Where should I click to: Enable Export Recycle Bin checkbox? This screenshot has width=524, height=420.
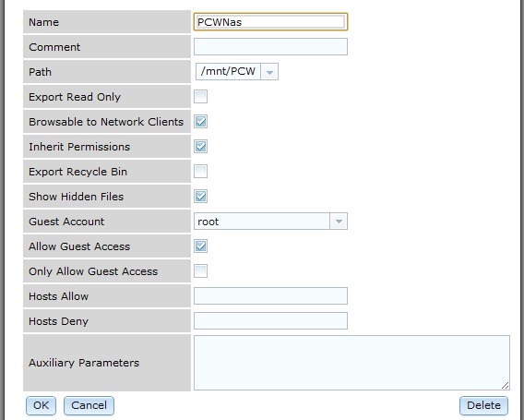pos(200,171)
